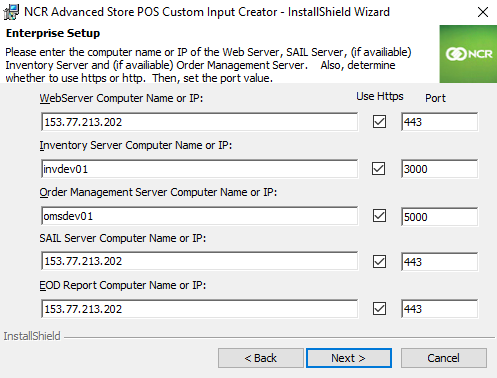Click the EOD Report Computer Name field
497x378 pixels.
200,309
